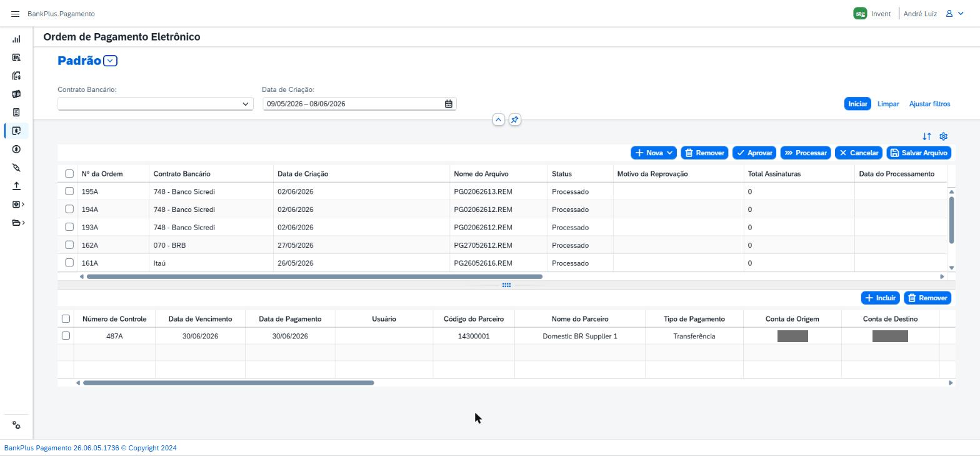The height and width of the screenshot is (456, 980).
Task: Open table sort settings icon
Action: (x=927, y=136)
